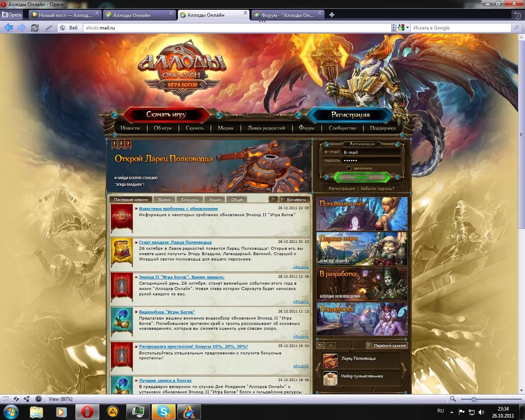Screen dimensions: 525x420
Task: Open the purple "Поддержка" banner
Action: [362, 319]
